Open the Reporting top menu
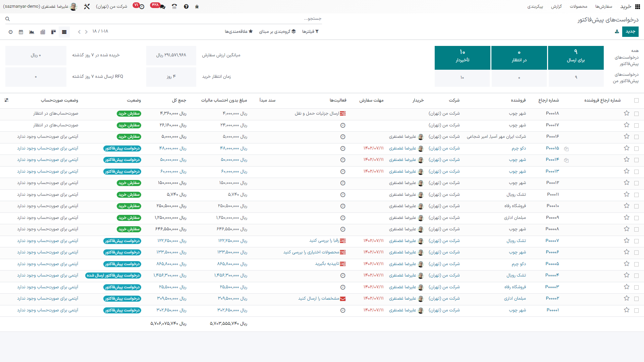644x362 pixels. [556, 6]
